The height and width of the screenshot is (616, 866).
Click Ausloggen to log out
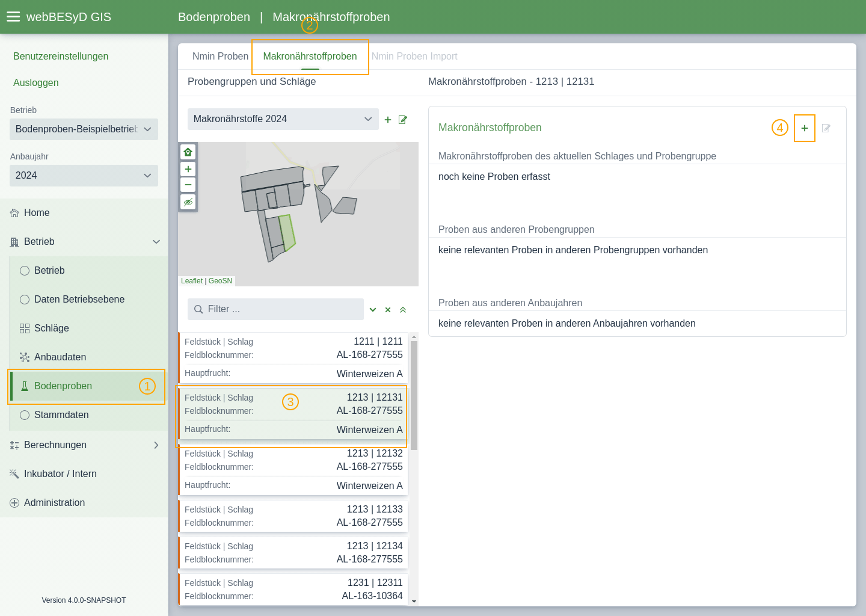[x=36, y=82]
